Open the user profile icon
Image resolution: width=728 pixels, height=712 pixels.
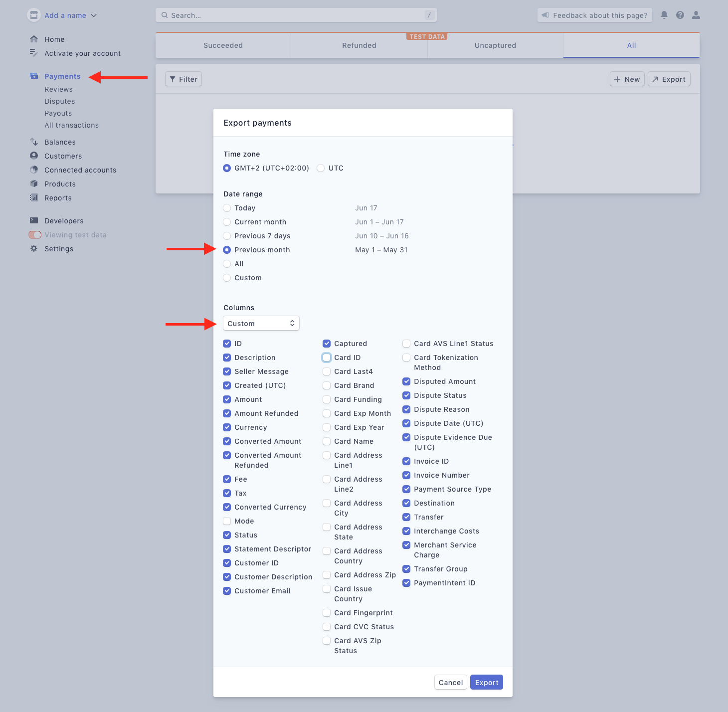point(696,15)
